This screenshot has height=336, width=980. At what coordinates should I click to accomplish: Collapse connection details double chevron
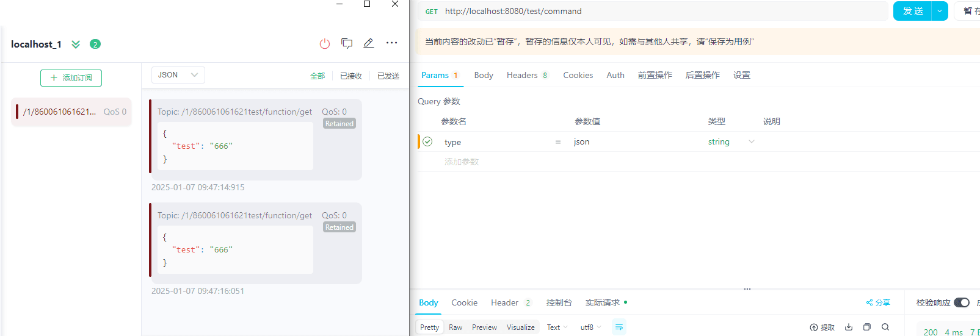(76, 44)
